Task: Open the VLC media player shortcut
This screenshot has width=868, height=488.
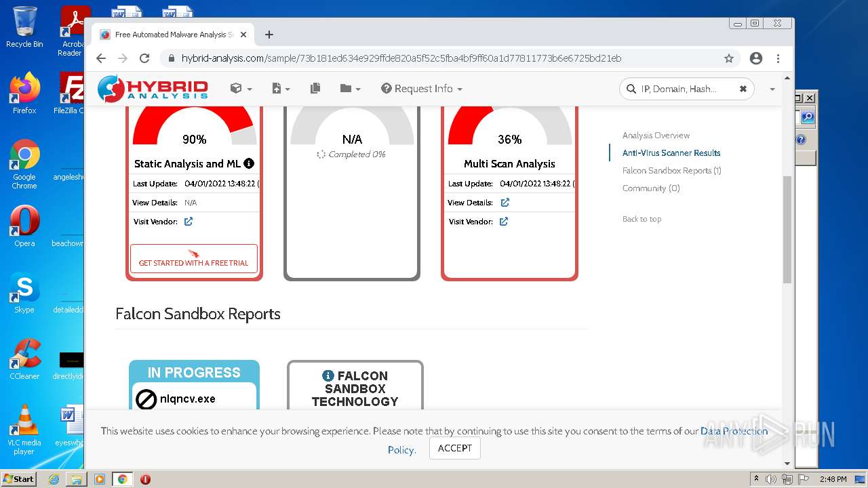Action: (x=24, y=430)
